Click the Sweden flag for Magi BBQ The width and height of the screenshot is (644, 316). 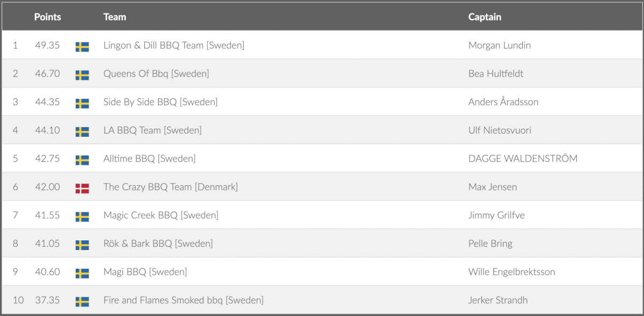(x=82, y=274)
